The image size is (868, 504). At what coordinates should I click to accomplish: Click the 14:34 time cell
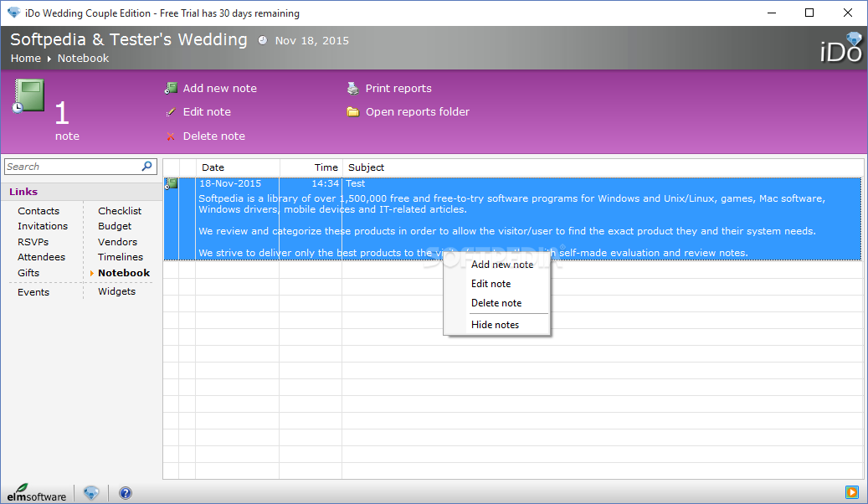coord(325,183)
